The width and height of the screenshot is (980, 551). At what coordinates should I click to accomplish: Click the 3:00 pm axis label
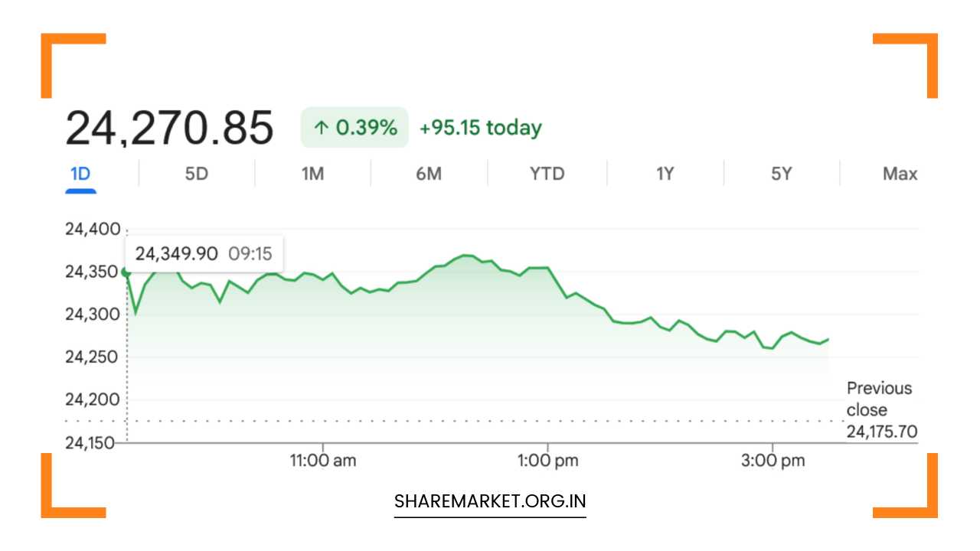[773, 461]
